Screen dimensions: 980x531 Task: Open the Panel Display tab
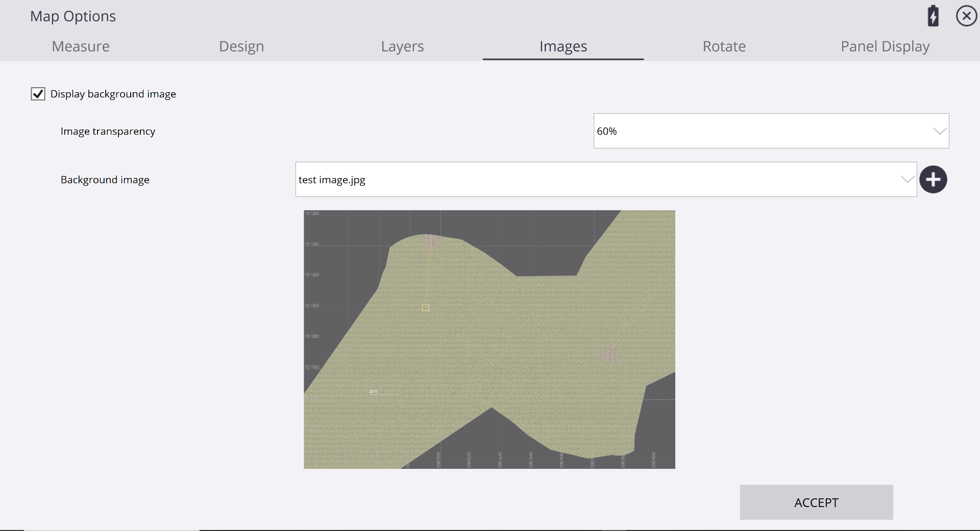pos(885,46)
